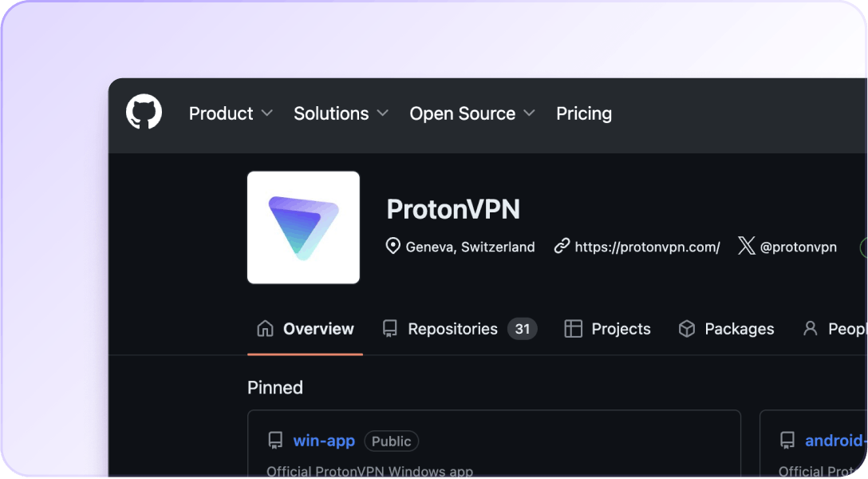Click the GitHub Octocat logo
Screen dimensions: 868x479
tap(144, 113)
